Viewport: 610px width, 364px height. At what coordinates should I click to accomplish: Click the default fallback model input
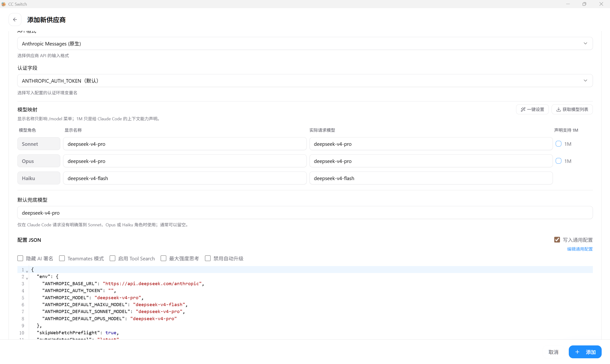pos(305,213)
